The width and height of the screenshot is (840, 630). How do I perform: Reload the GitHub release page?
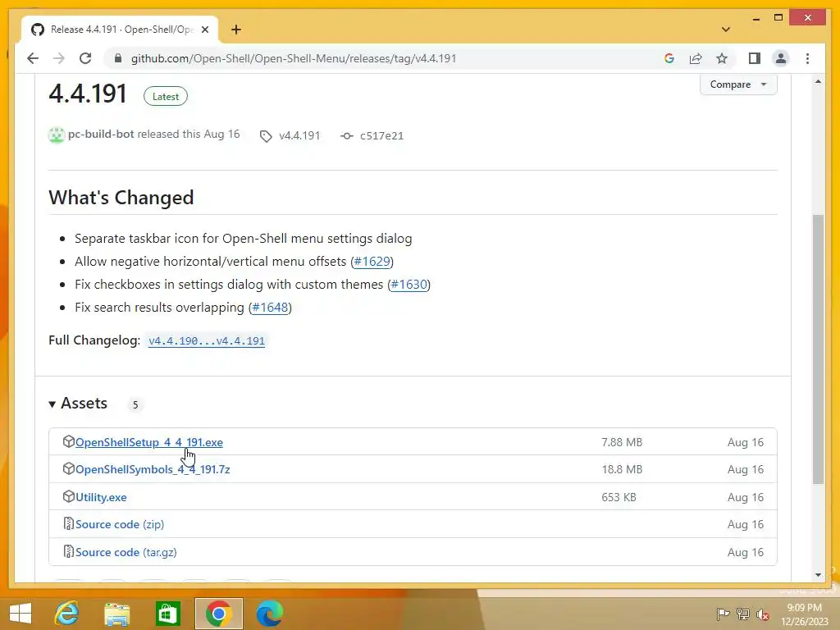pos(85,58)
